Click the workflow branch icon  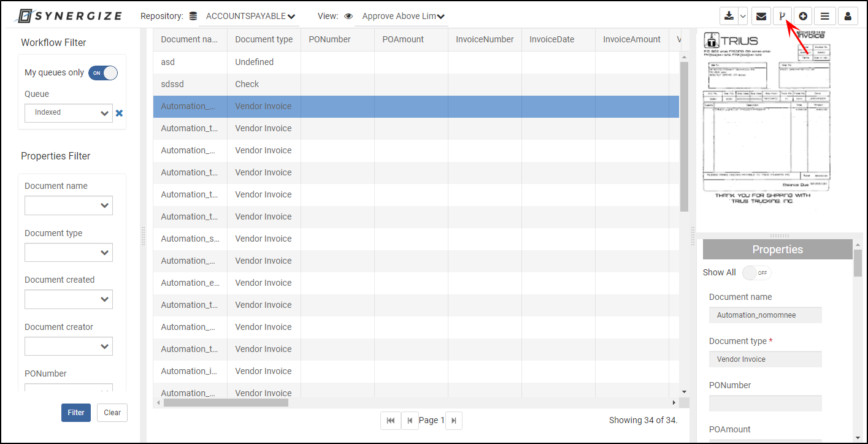[x=782, y=16]
